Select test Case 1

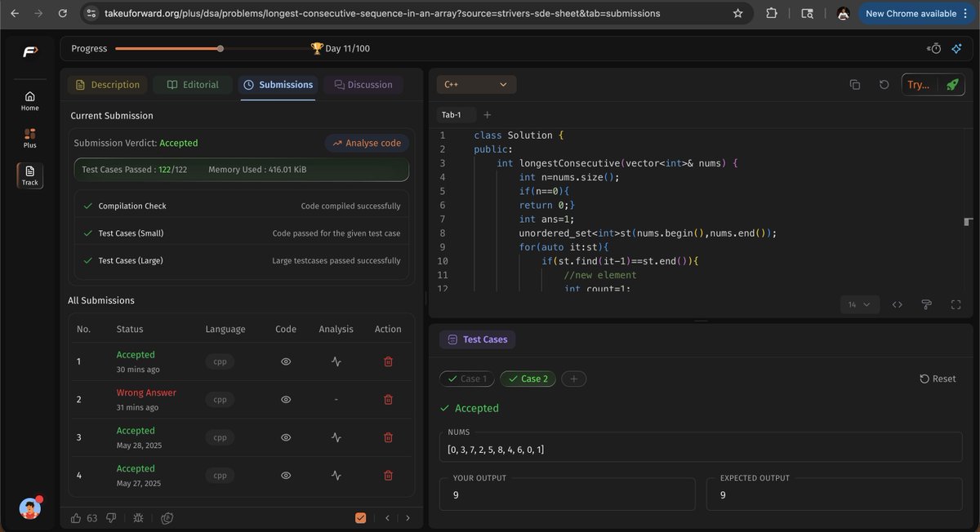(466, 379)
